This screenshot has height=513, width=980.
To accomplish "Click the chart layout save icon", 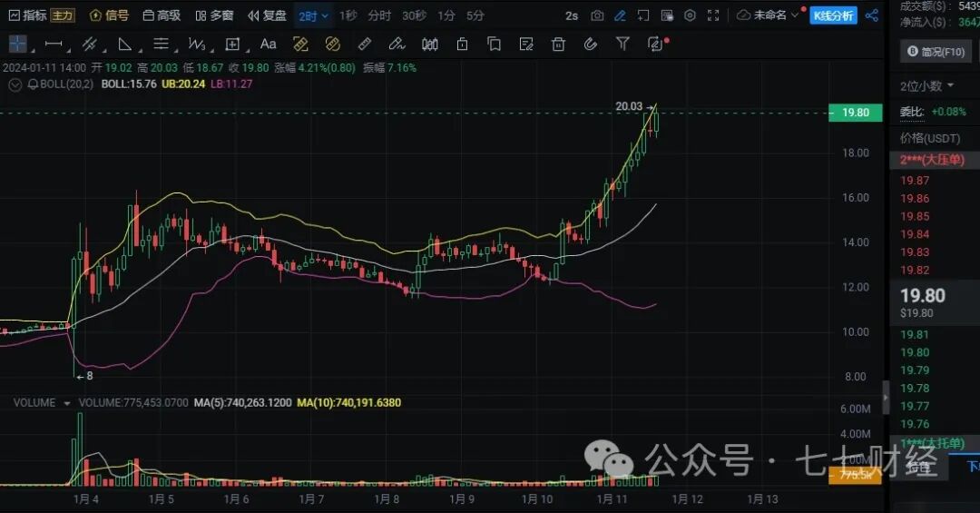I will [667, 15].
